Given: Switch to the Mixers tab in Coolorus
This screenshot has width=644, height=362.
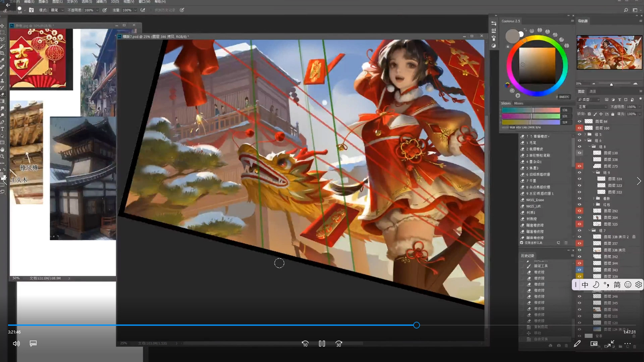Looking at the screenshot, I should (519, 104).
